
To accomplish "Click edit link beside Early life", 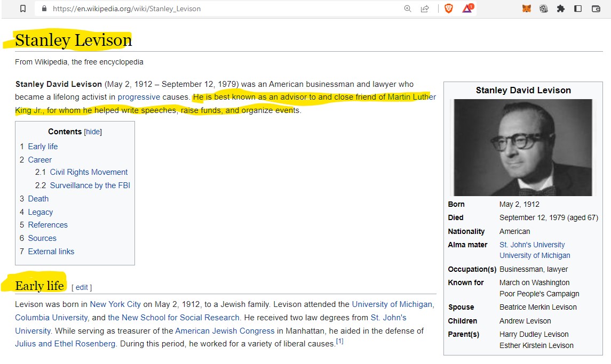I will tap(82, 287).
